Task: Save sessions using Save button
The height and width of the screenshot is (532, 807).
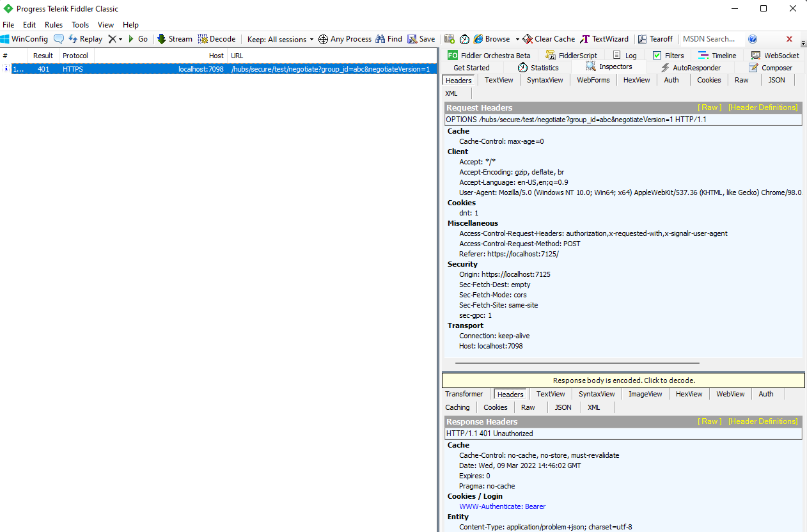Action: [421, 39]
